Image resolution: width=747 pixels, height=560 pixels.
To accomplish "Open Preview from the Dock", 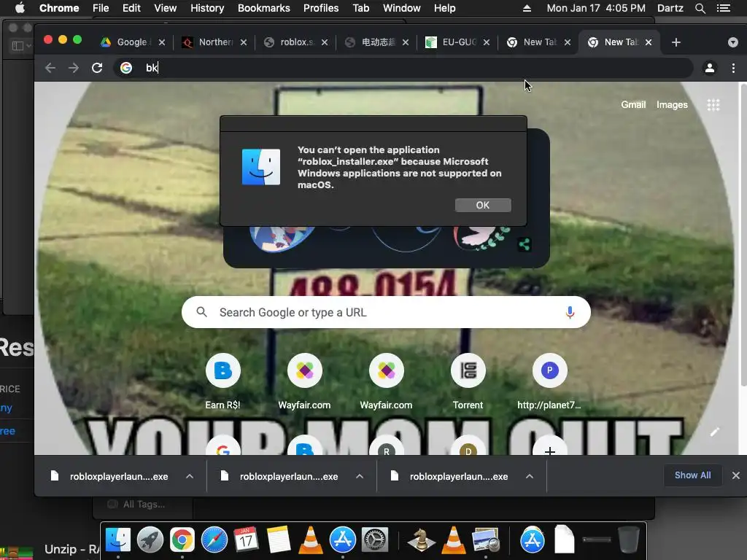I will [485, 540].
